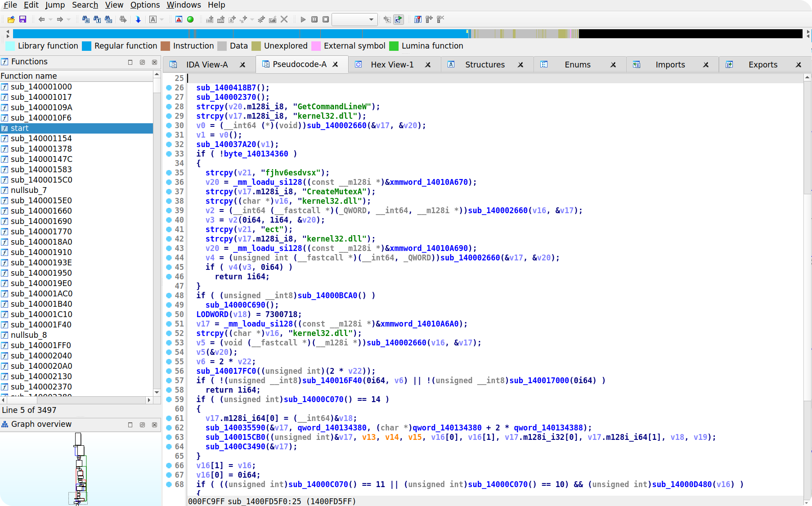Toggle breakpoint dot on line 33
Screen dimensions: 812x506
click(169, 154)
